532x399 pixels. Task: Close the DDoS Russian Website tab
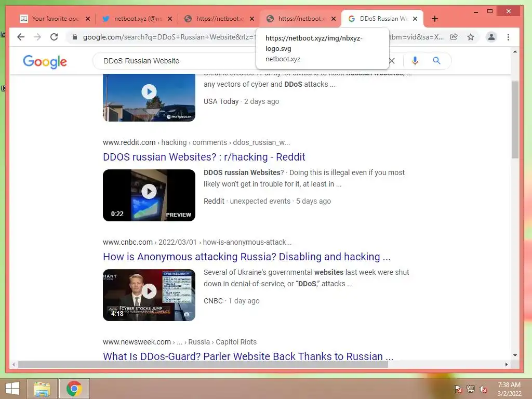point(415,19)
